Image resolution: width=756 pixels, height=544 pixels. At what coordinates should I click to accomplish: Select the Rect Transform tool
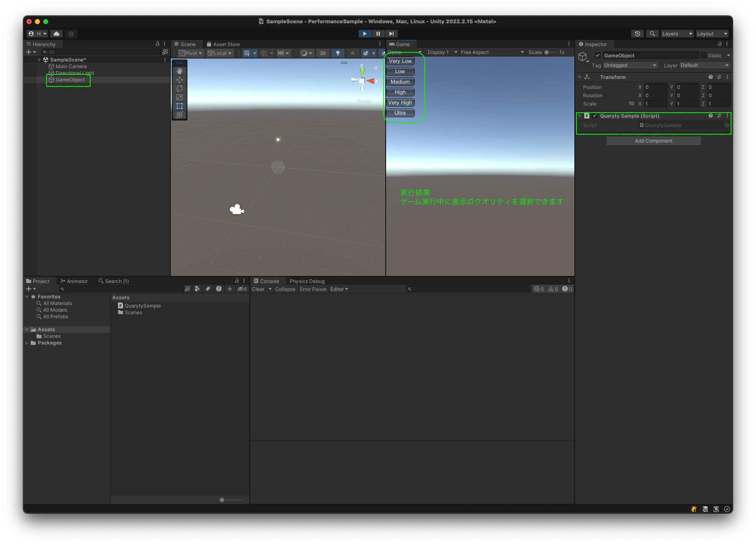pyautogui.click(x=180, y=106)
